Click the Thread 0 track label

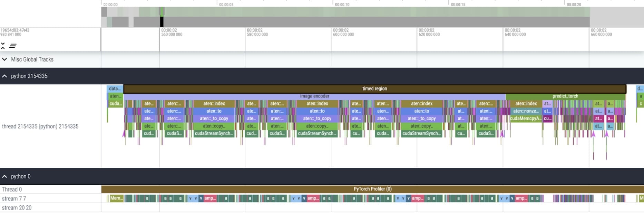click(12, 189)
